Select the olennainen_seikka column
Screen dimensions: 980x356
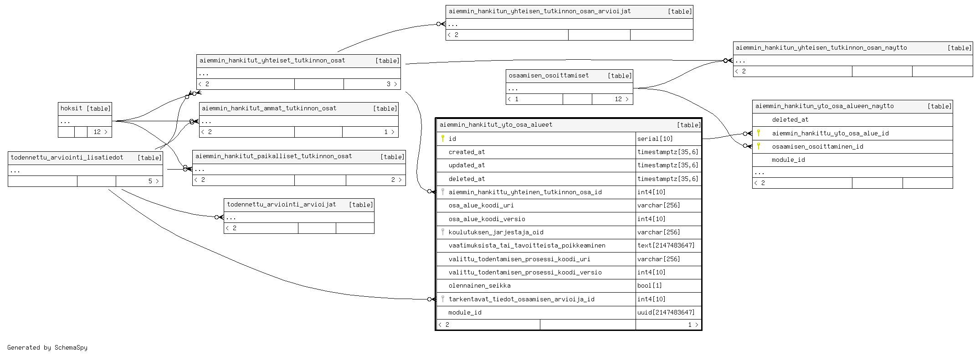coord(479,285)
